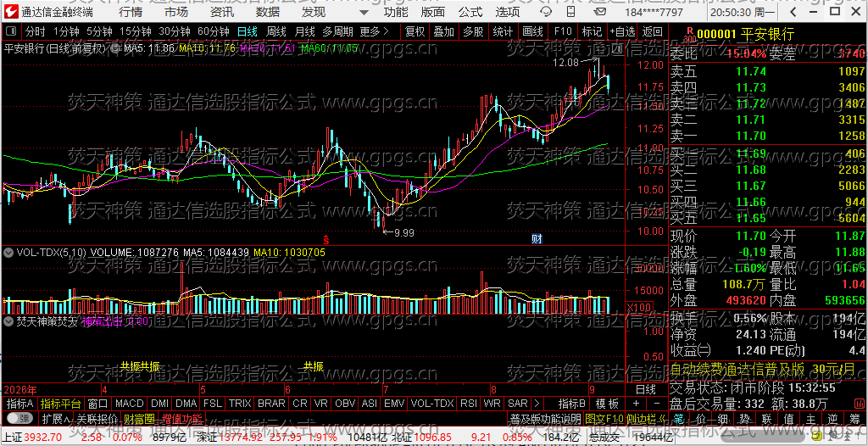Open the 笔 tick tab in quote panel
Viewport: 868px width, 446px height.
tap(678, 418)
